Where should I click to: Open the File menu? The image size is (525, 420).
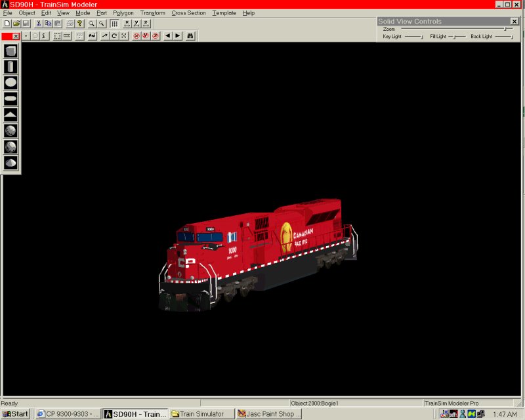[7, 12]
